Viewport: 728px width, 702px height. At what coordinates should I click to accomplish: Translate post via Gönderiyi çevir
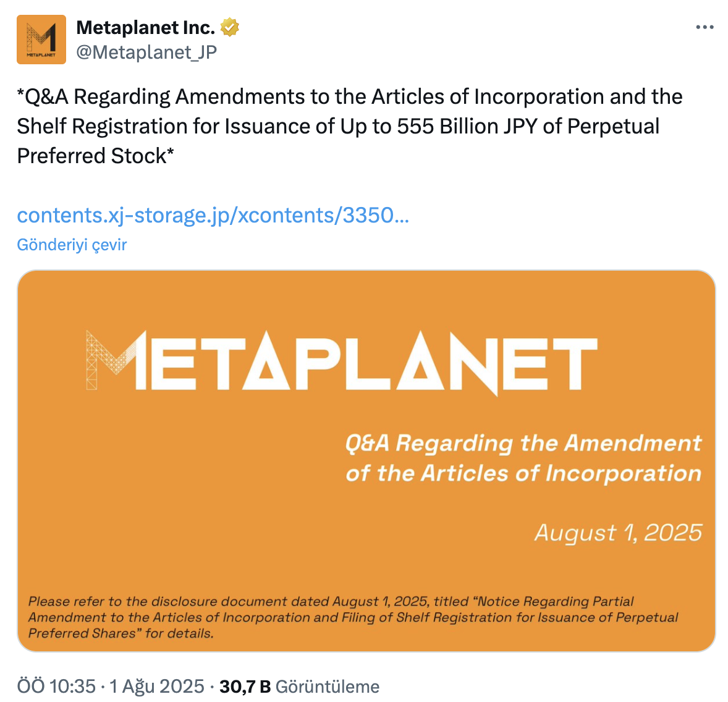(72, 245)
